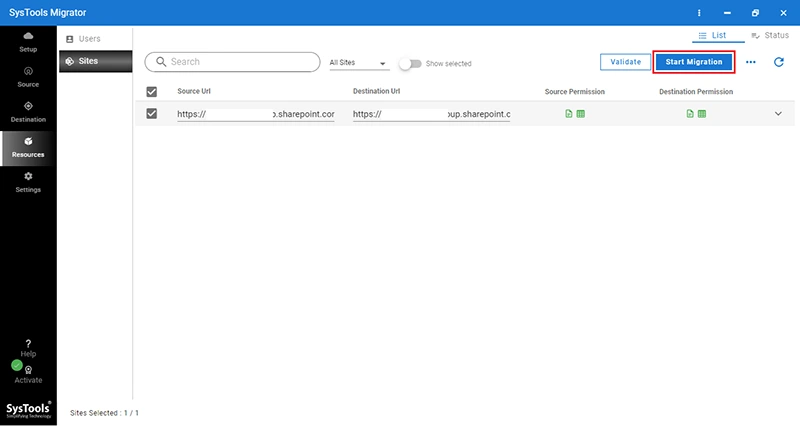Click the SysTools logo at bottom left
Screen dimensions: 800x426
28,410
